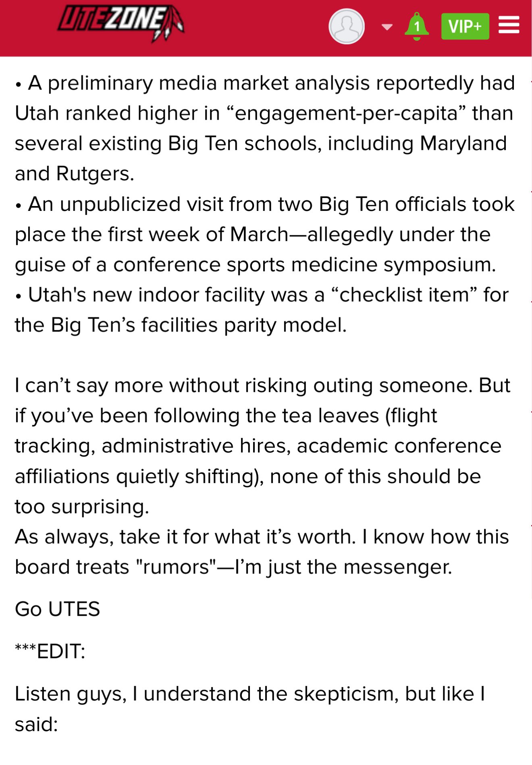532x765 pixels.
Task: Select the bullet about Utah's new indoor facility
Action: coord(262,310)
